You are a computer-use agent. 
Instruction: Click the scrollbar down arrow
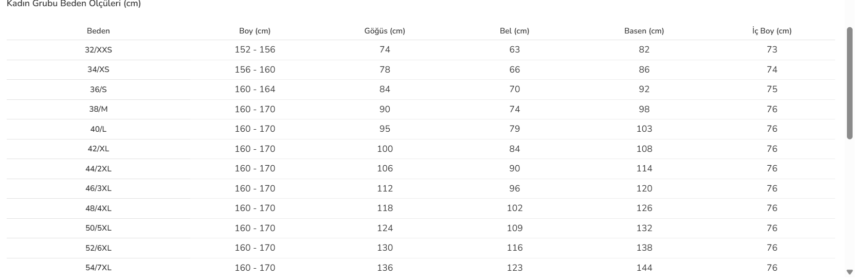(x=849, y=272)
